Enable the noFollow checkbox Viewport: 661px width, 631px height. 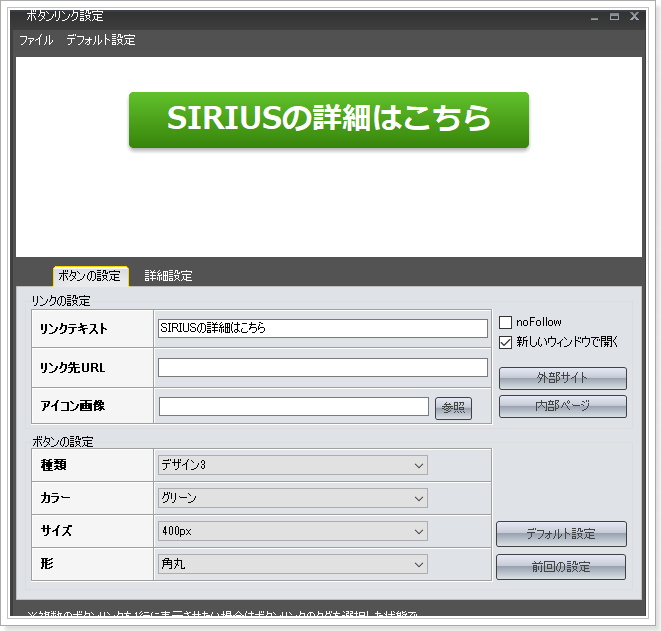505,322
